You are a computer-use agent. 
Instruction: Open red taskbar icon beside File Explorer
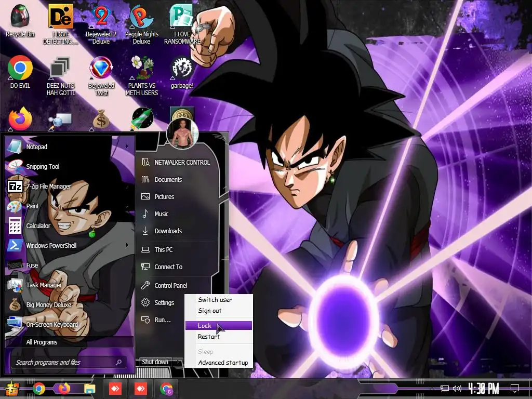(115, 389)
